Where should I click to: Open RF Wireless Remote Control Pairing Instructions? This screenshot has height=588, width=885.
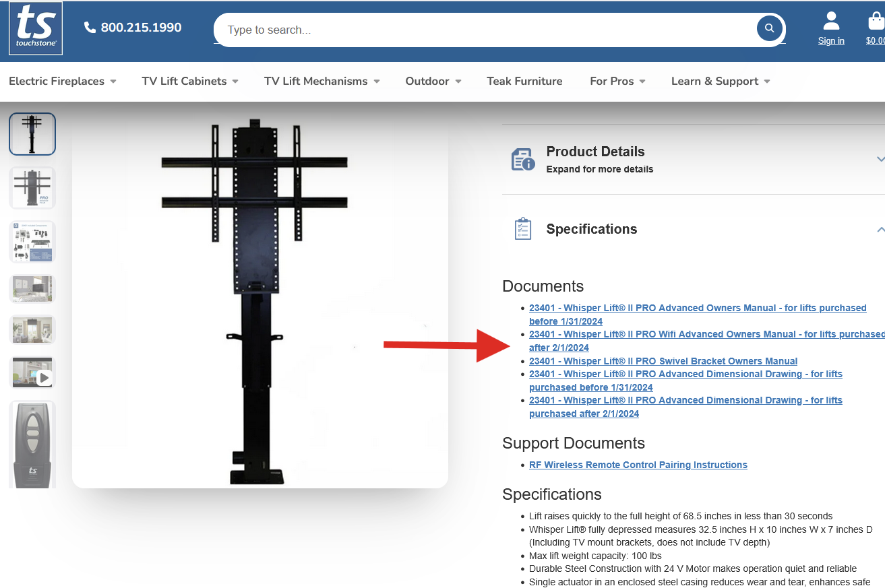pyautogui.click(x=638, y=465)
